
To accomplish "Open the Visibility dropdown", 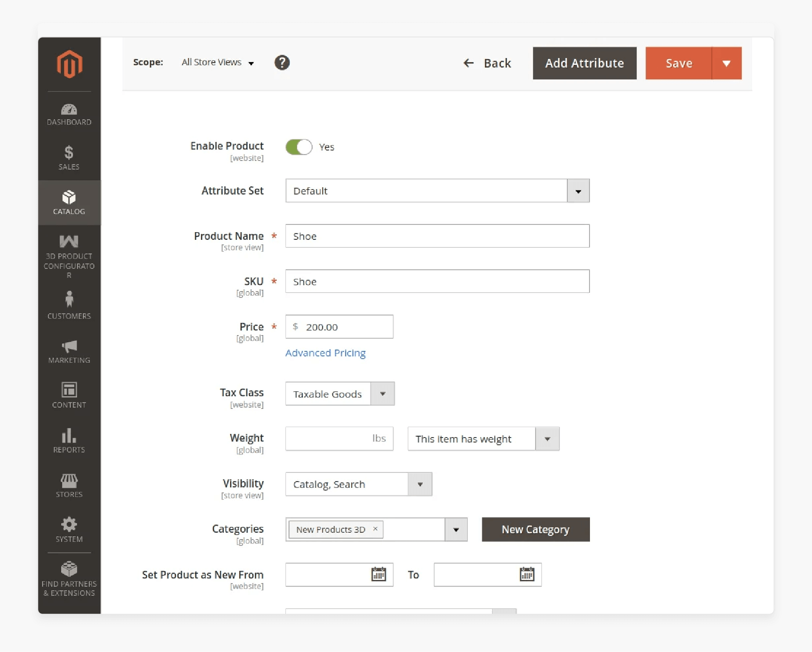I will 358,484.
